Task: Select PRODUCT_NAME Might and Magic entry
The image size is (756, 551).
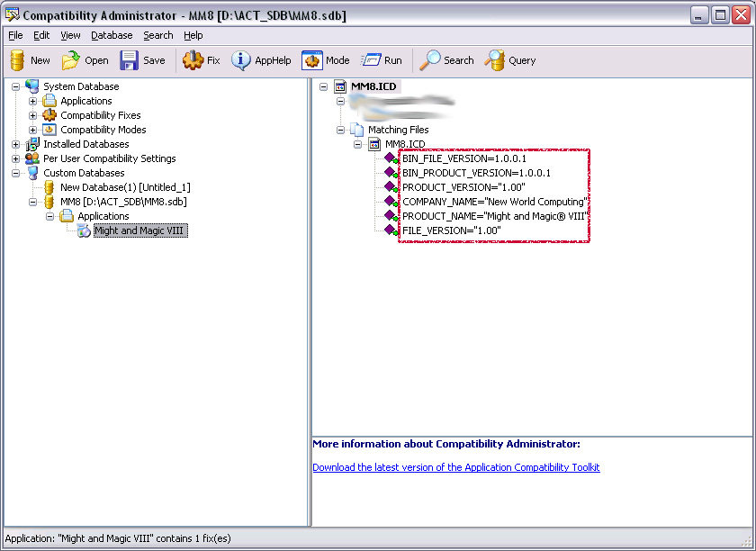Action: pyautogui.click(x=495, y=216)
